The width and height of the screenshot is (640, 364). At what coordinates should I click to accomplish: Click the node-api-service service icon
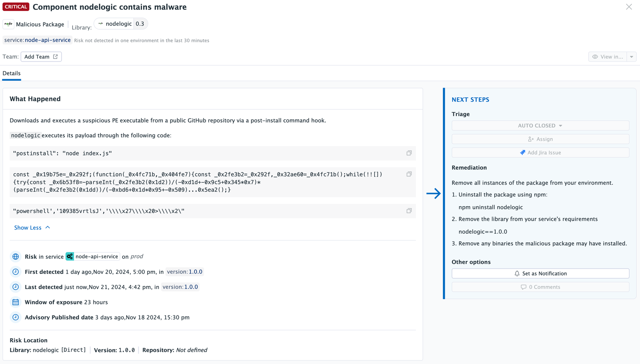click(x=70, y=256)
